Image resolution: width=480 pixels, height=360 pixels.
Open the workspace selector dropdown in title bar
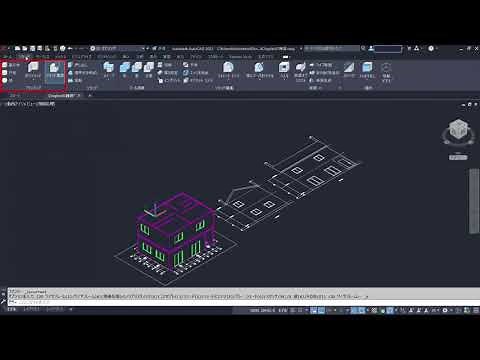(117, 48)
